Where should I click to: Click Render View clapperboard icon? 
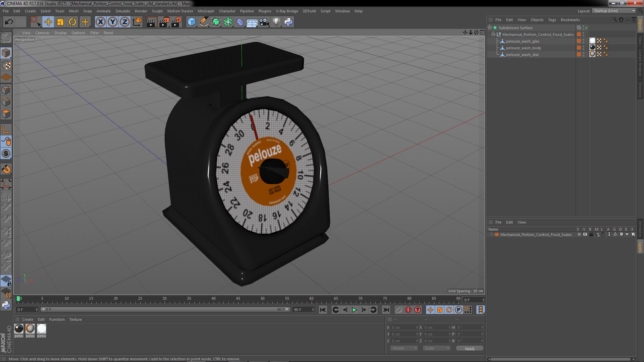point(152,22)
